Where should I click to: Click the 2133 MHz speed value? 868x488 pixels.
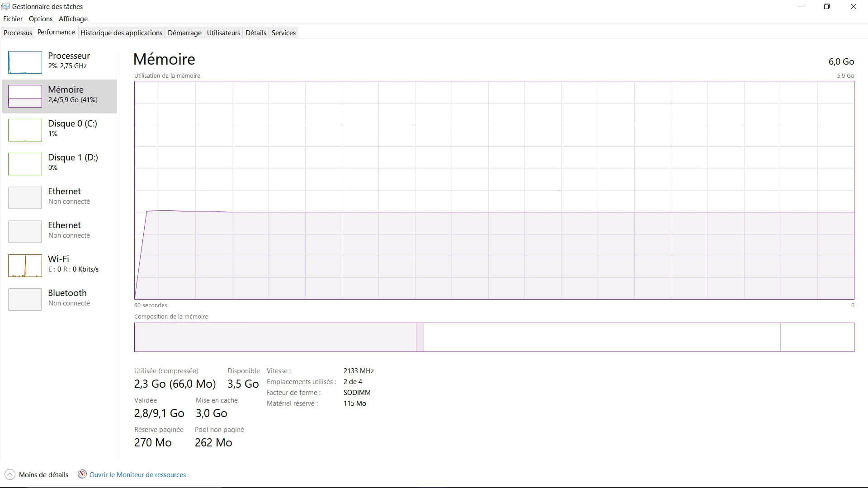coord(359,371)
